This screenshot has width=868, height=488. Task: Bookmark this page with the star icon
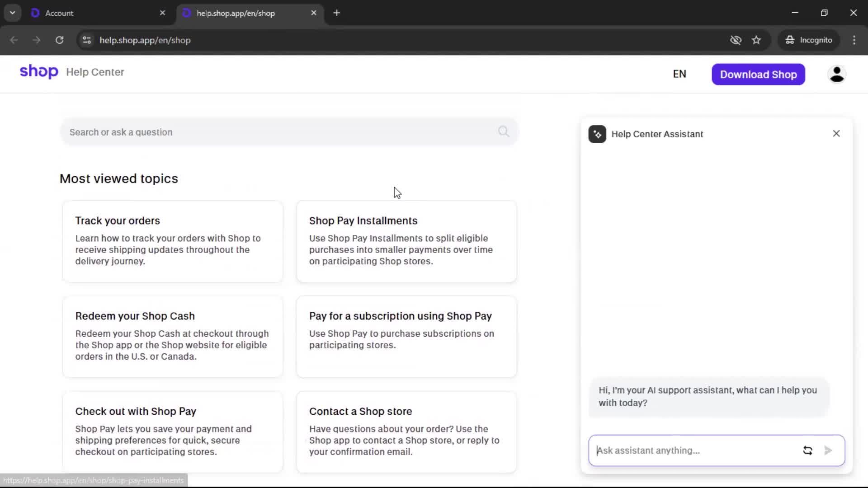point(756,40)
